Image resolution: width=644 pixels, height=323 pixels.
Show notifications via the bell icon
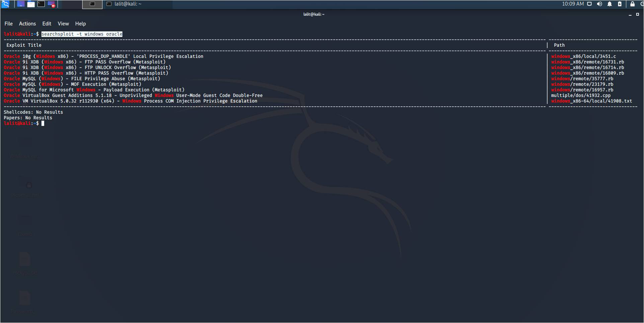[610, 4]
